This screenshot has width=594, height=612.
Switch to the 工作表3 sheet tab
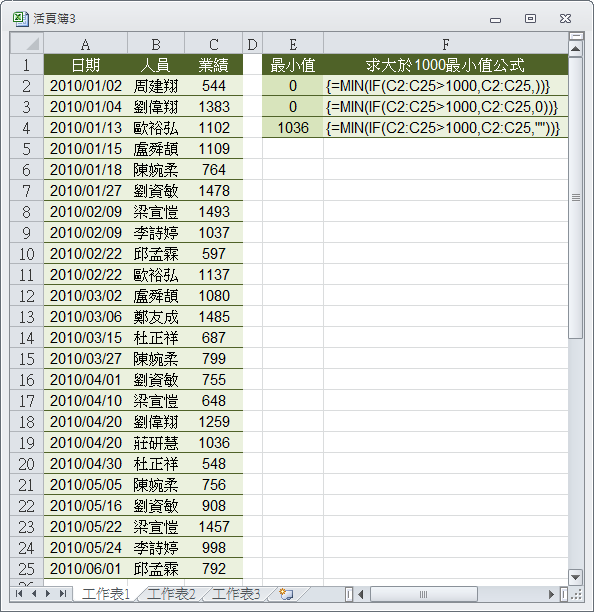click(236, 594)
